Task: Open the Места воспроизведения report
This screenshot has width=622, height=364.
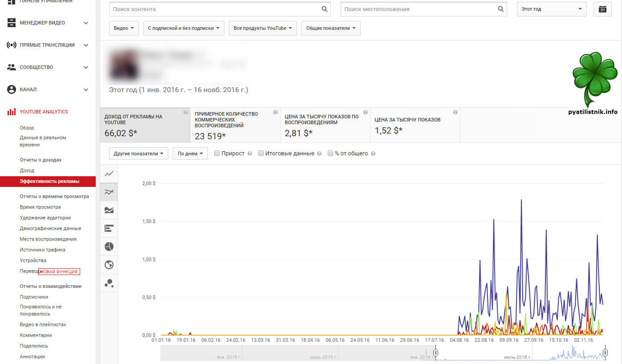Action: pos(48,239)
